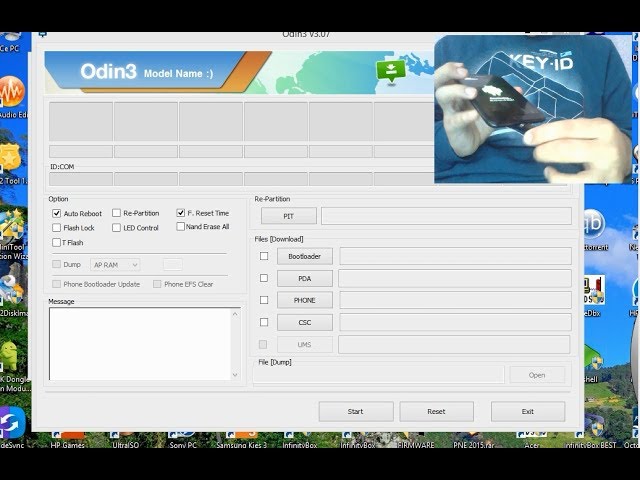This screenshot has height=480, width=640.
Task: Open the AP RAM dropdown
Action: coord(115,265)
